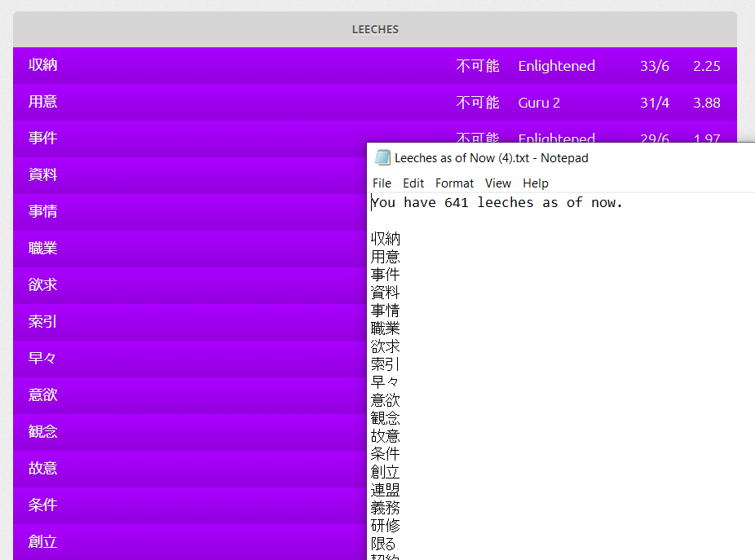
Task: Click the Notepad icon in title bar
Action: (x=382, y=158)
